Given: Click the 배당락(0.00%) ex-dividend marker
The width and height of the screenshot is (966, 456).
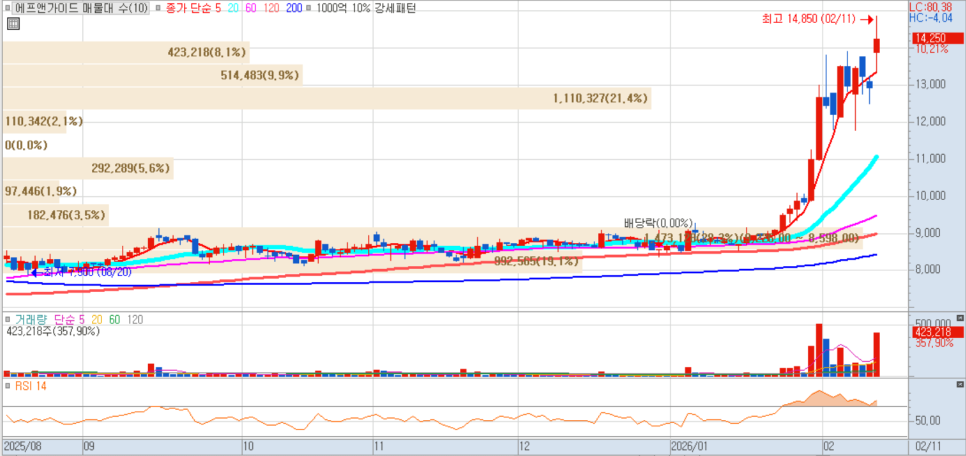Looking at the screenshot, I should [659, 222].
